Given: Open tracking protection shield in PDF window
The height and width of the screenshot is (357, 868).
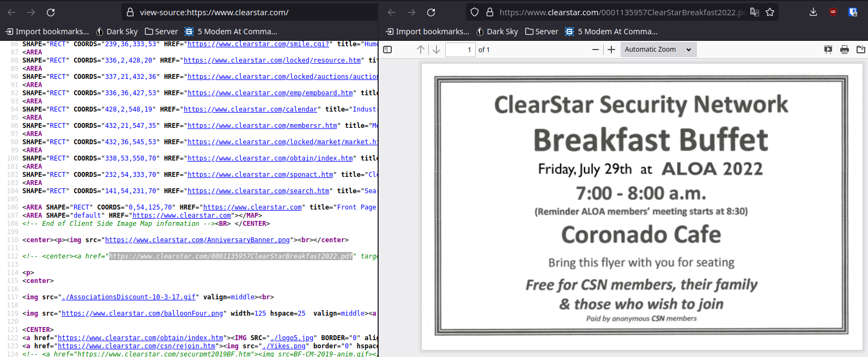Looking at the screenshot, I should (475, 12).
